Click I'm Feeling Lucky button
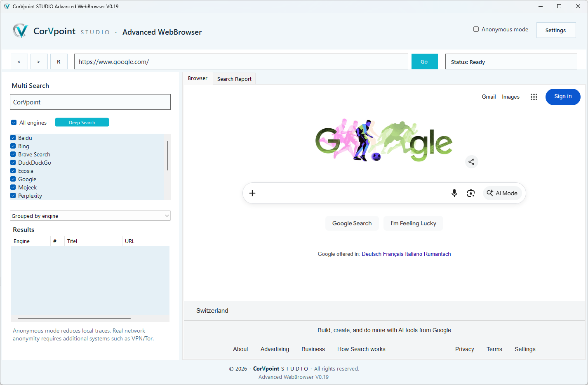588x385 pixels. coord(413,223)
